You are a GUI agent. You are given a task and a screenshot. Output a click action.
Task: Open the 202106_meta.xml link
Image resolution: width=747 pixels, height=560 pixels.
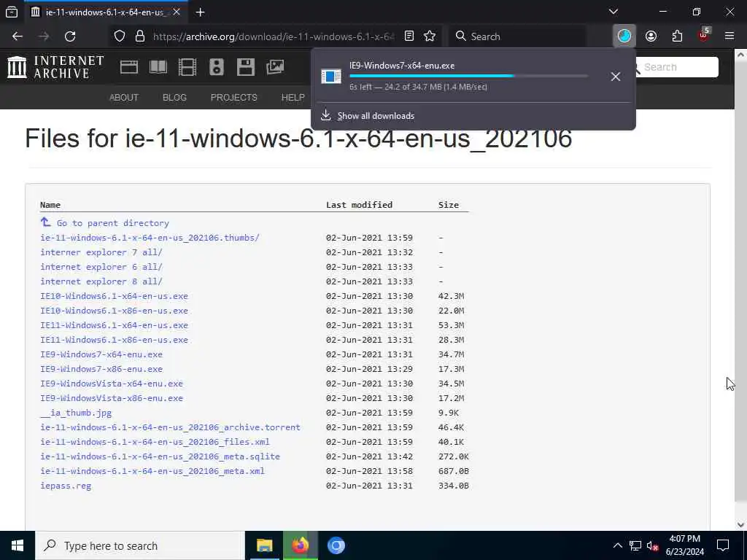click(x=152, y=471)
